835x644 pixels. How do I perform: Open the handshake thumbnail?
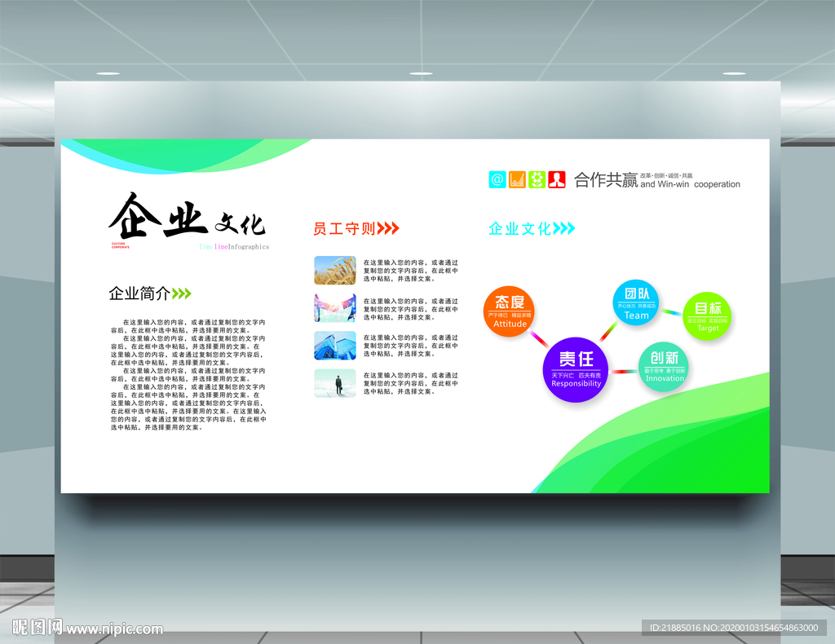point(335,308)
